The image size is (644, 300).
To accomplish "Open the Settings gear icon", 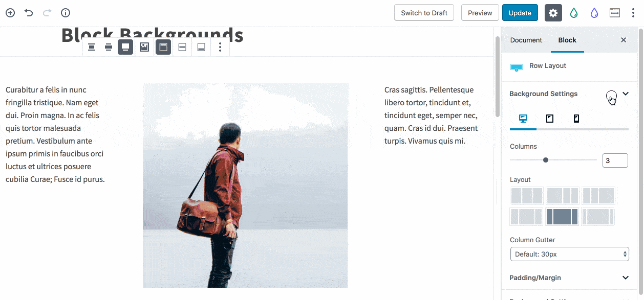I will coord(553,13).
